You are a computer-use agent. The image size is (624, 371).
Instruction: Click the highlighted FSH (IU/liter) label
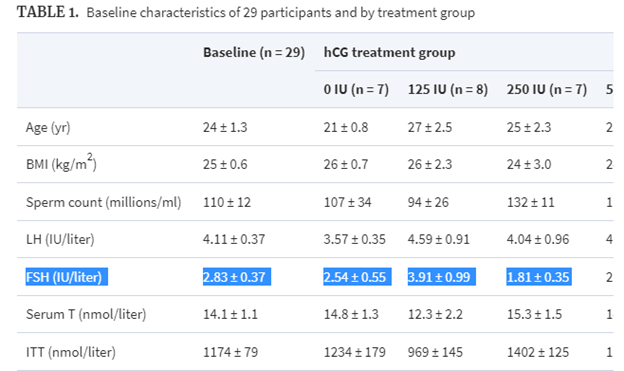click(x=66, y=277)
